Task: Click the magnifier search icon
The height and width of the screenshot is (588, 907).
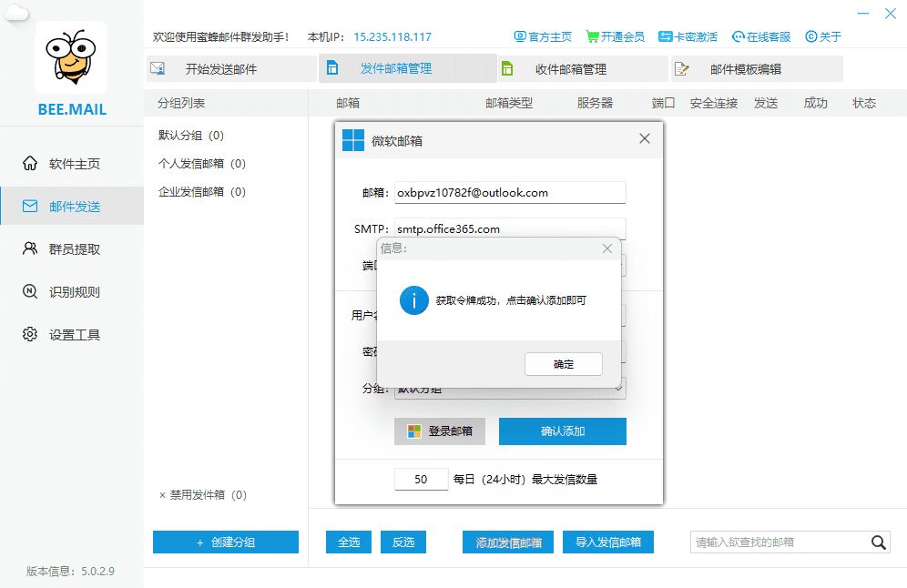Action: (x=878, y=542)
